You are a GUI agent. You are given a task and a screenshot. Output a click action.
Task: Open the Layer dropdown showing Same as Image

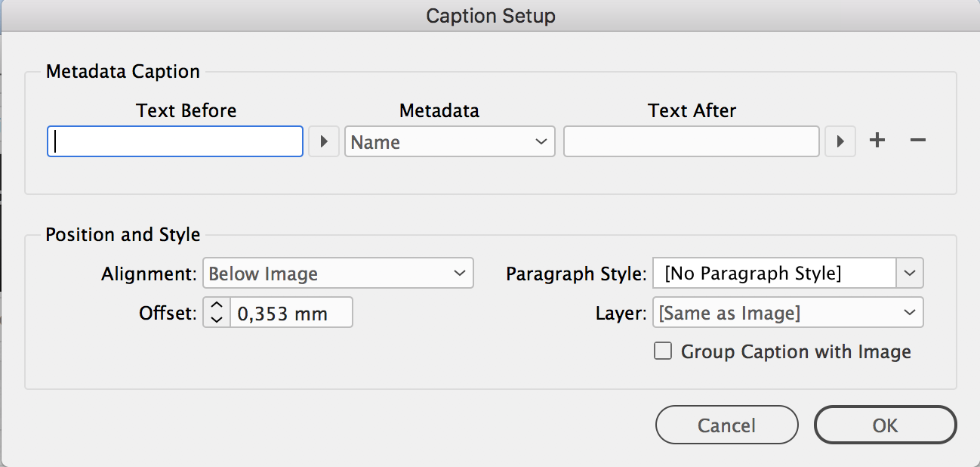point(787,312)
